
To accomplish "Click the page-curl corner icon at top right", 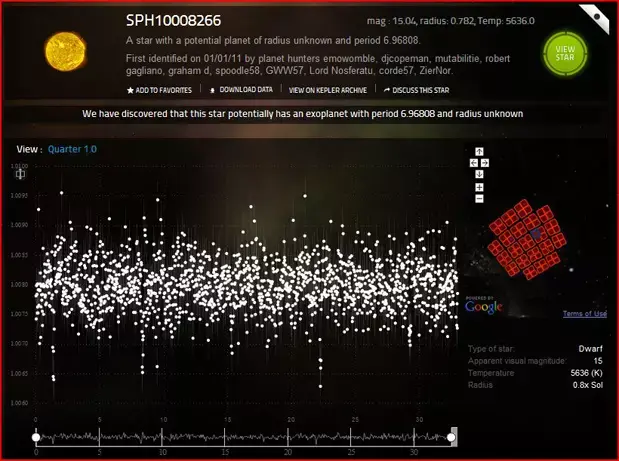I will pos(596,18).
